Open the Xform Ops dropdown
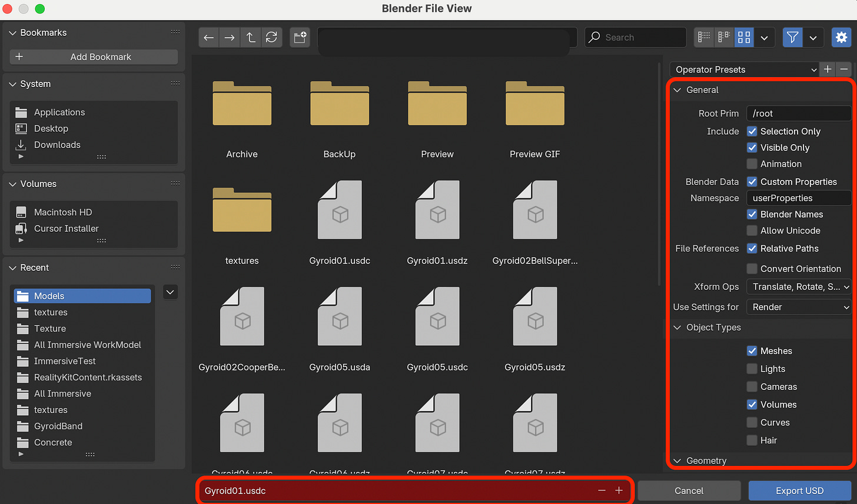857x504 pixels. point(799,286)
